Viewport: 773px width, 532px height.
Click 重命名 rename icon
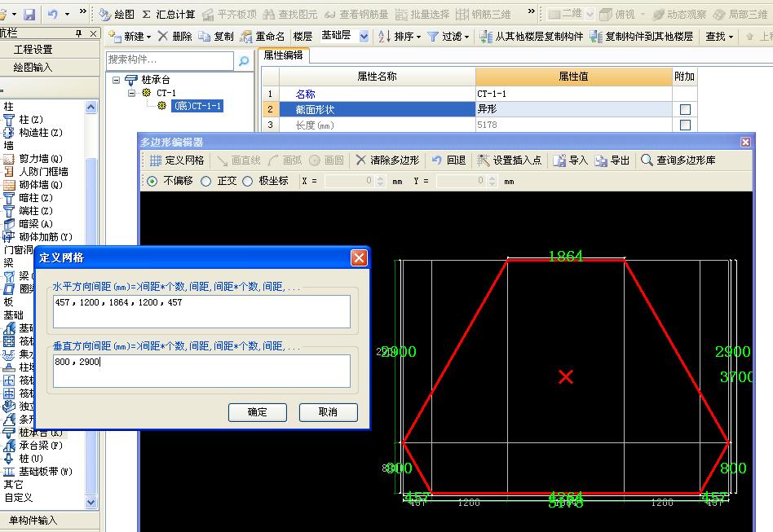coord(245,37)
